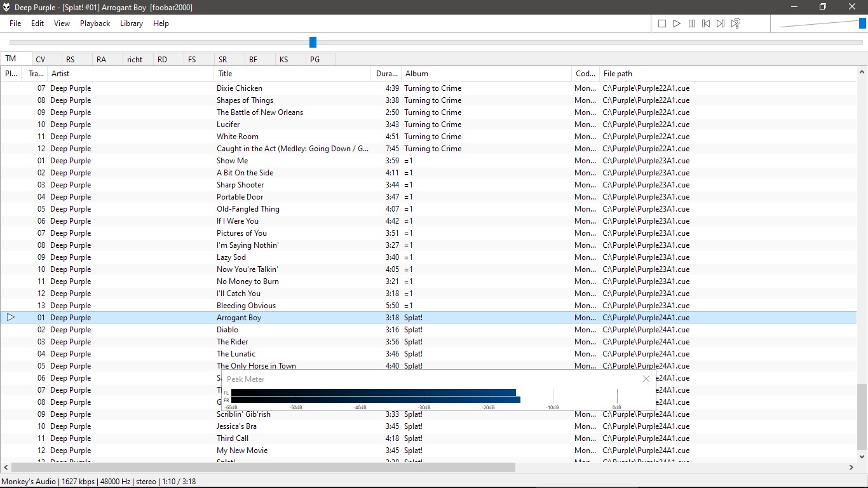Click the vertical scrollbar thumb
The height and width of the screenshot is (488, 868).
tap(862, 417)
